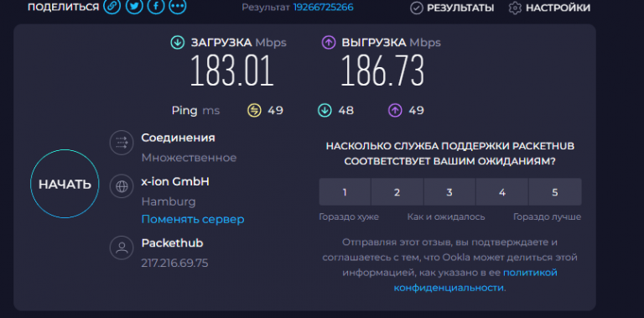This screenshot has width=644, height=318.
Task: Click the download arrow icon near ЗАГРУЗКА
Action: coord(178,42)
